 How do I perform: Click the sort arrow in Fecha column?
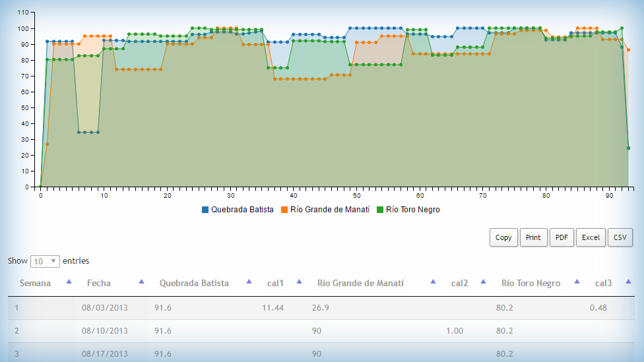click(141, 282)
